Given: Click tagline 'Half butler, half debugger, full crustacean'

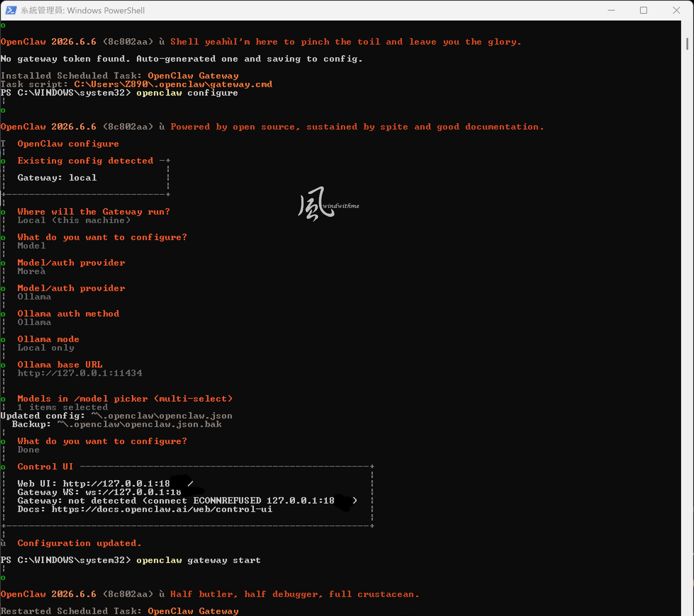Looking at the screenshot, I should click(295, 594).
